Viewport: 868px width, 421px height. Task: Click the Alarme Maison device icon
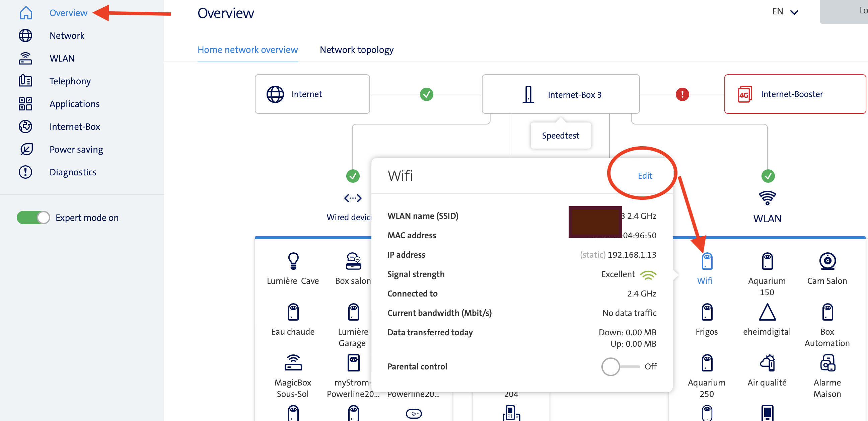(827, 363)
